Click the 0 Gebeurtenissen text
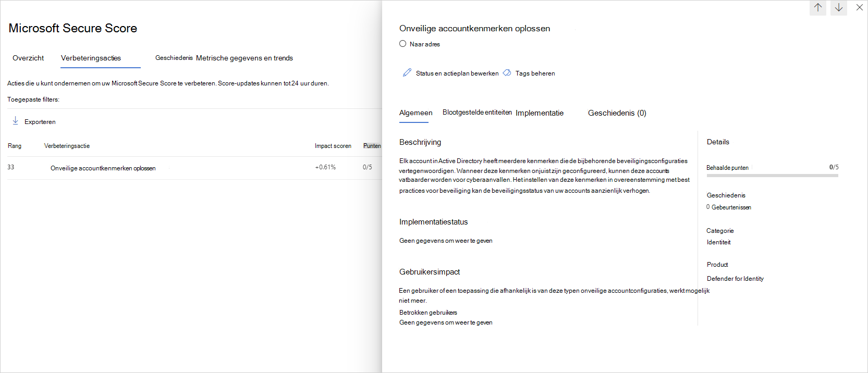Viewport: 868px width, 373px height. 729,207
